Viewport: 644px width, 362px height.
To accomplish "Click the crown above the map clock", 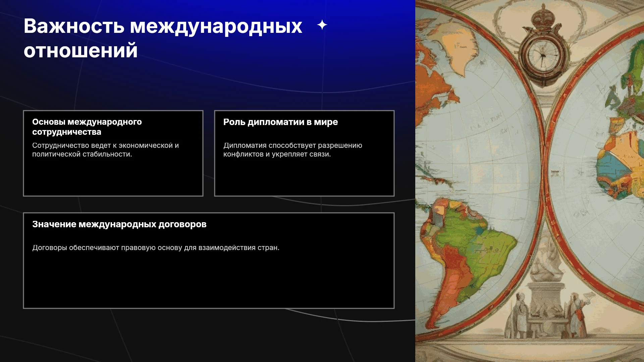I will point(543,17).
